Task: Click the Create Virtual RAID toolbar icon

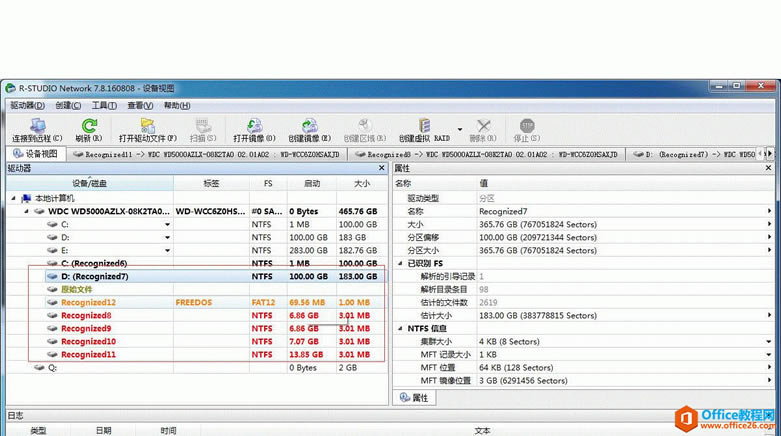Action: (x=424, y=126)
